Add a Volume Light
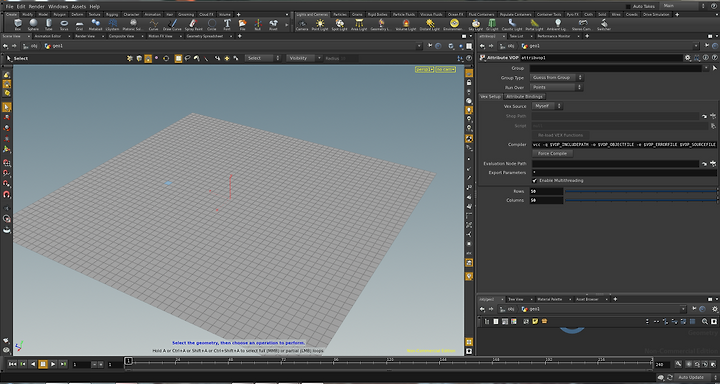720x384 pixels. [x=406, y=24]
